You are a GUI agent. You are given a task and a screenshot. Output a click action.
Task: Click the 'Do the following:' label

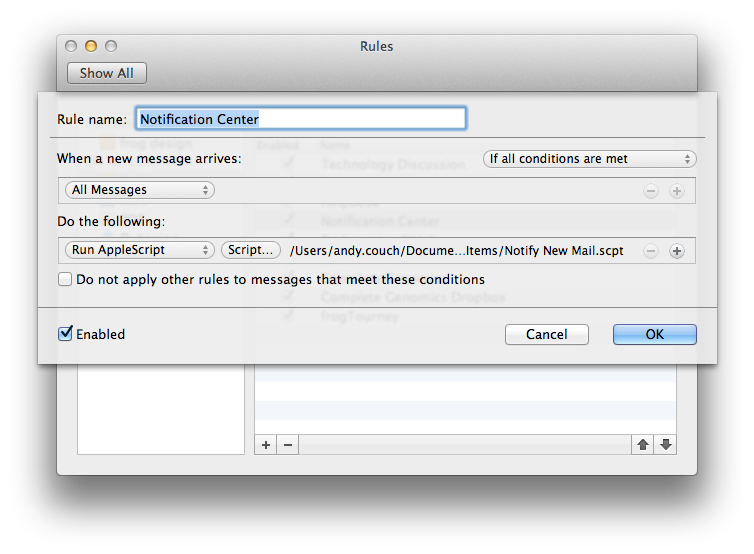tap(111, 221)
